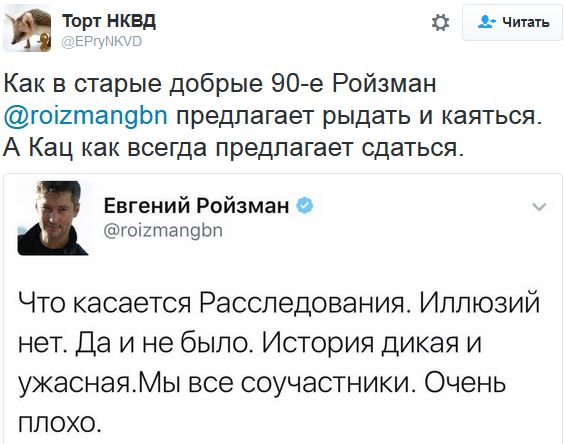Expand the quoted tweet chevron menu
The height and width of the screenshot is (444, 564).
coord(539,207)
